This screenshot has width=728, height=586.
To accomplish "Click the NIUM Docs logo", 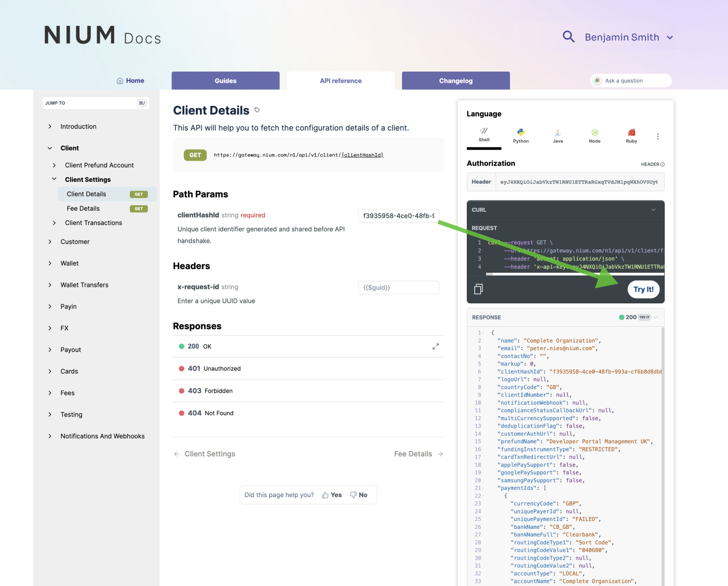I will pos(103,35).
